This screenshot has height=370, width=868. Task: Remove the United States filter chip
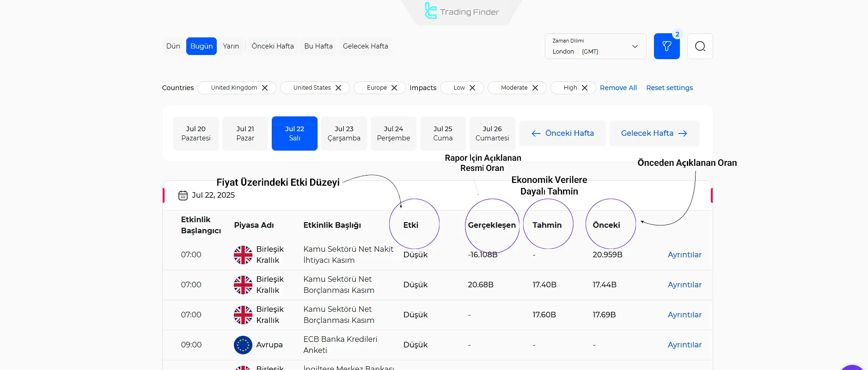[x=338, y=88]
